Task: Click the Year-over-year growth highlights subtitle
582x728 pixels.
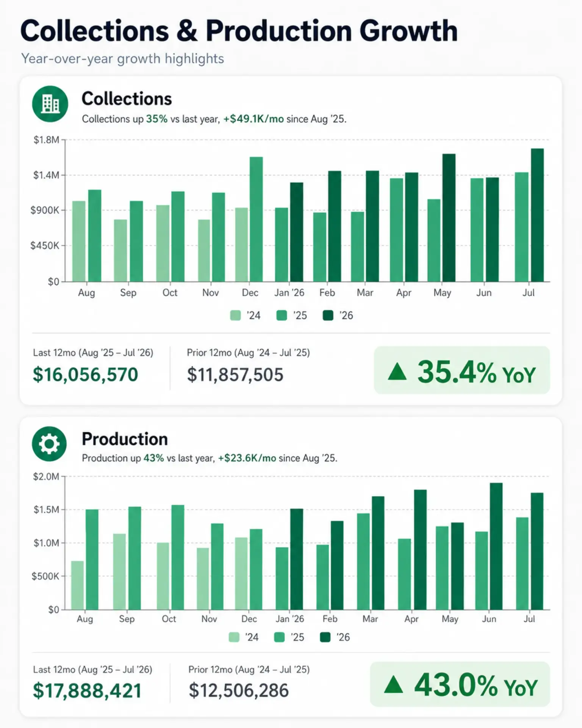Action: tap(122, 59)
